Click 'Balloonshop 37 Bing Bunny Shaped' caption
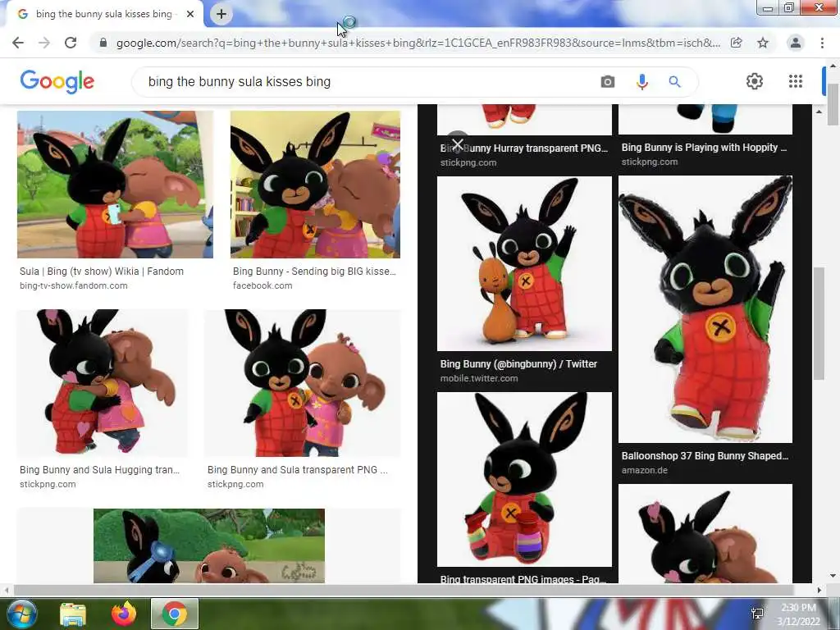 (x=705, y=456)
